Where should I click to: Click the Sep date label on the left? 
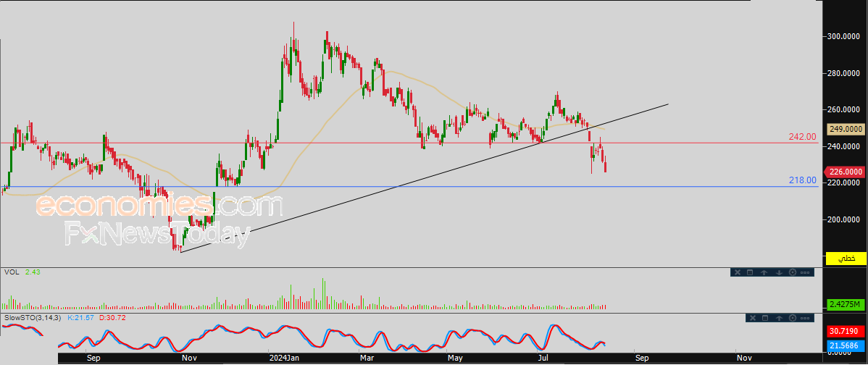[x=93, y=358]
